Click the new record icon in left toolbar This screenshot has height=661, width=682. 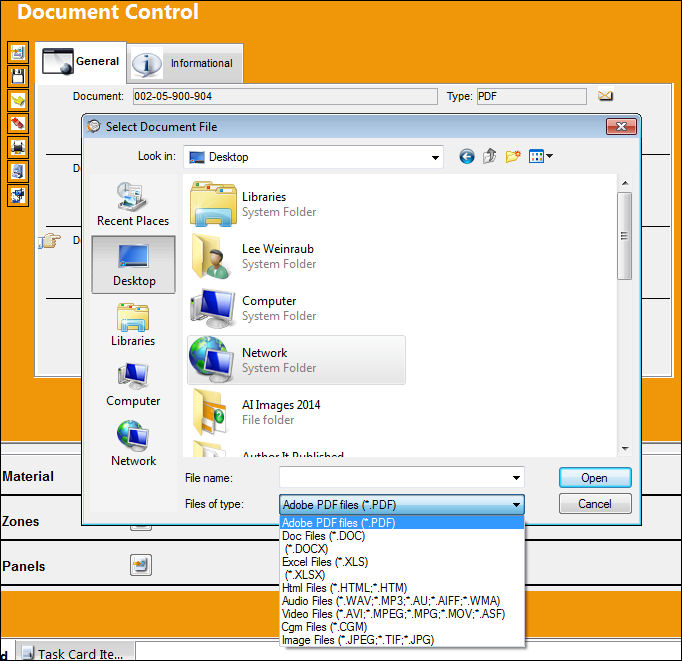[18, 53]
